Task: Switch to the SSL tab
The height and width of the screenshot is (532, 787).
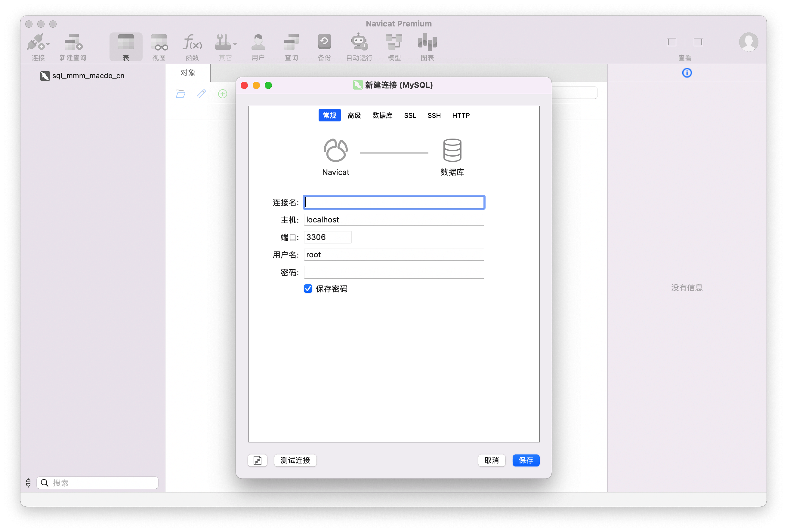Action: [410, 115]
